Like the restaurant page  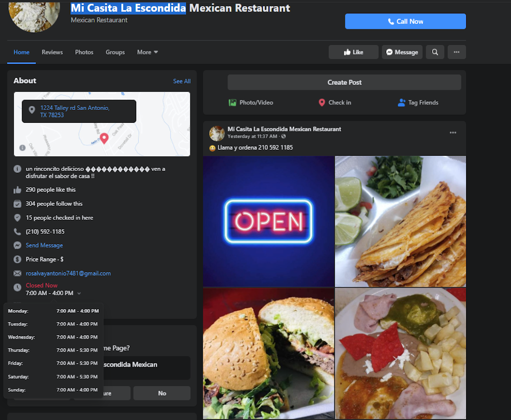[353, 52]
